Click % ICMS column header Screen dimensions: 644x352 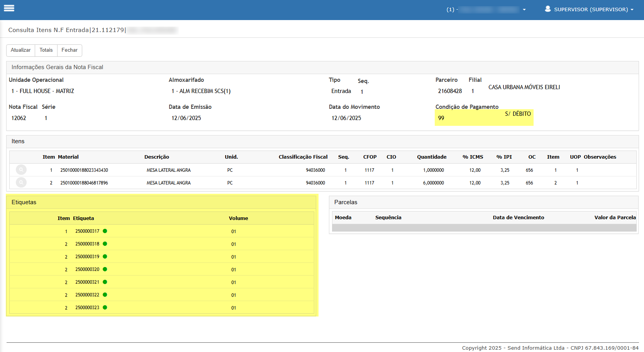click(473, 157)
